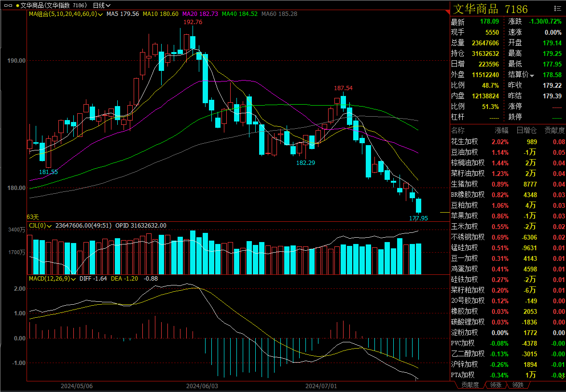The width and height of the screenshot is (566, 392).
Task: Click the 177.95 latest low label
Action: point(418,218)
